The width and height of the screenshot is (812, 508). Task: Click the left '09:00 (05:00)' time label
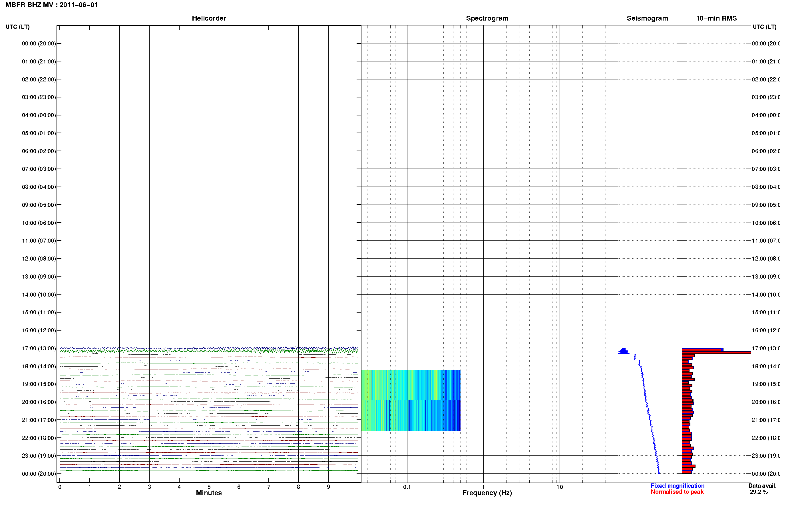[39, 205]
